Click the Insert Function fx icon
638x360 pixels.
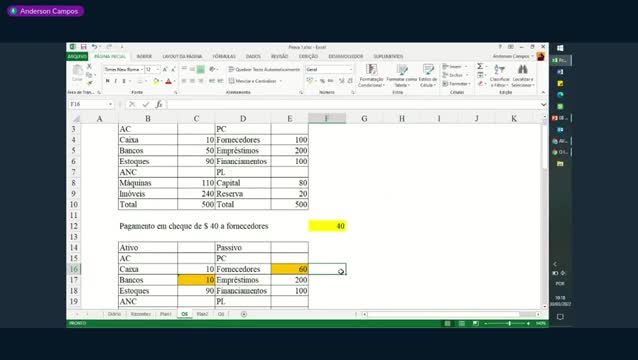(159, 105)
